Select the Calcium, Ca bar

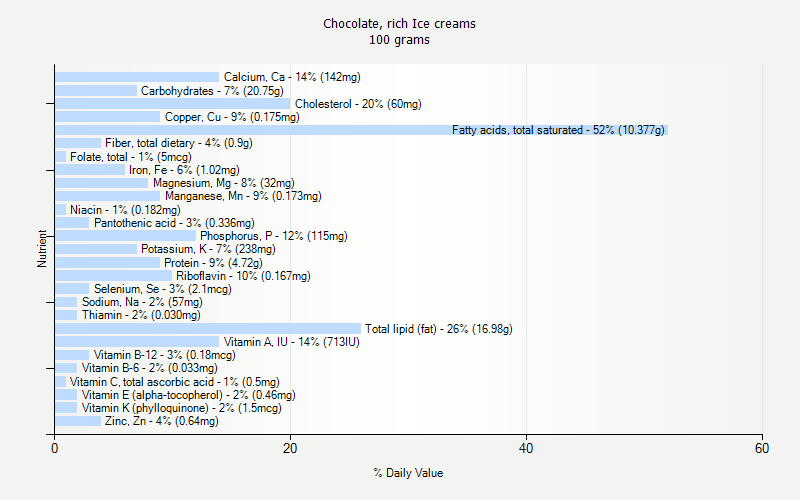point(136,77)
